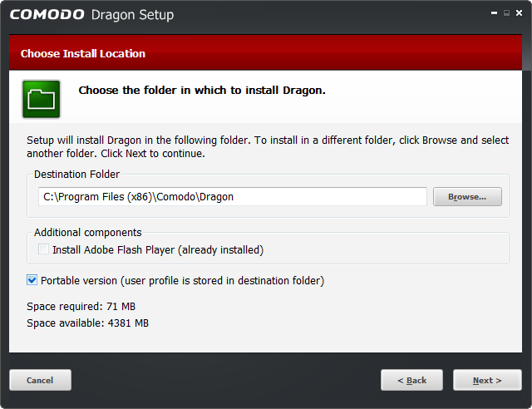Click the disabled maximize window icon

point(506,13)
